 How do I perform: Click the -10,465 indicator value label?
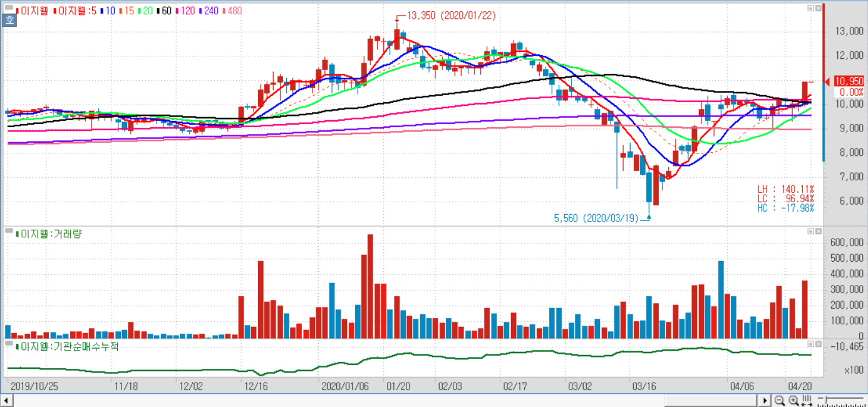tap(849, 346)
